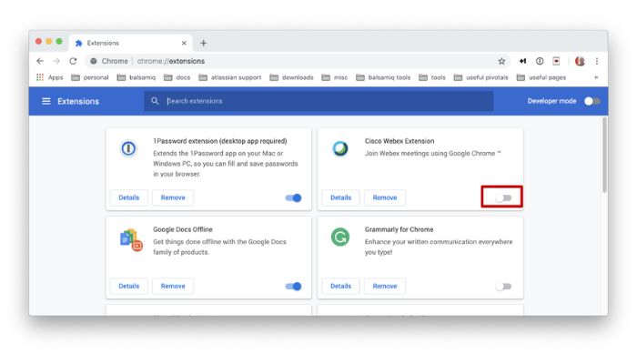Reload the extensions page

[73, 61]
